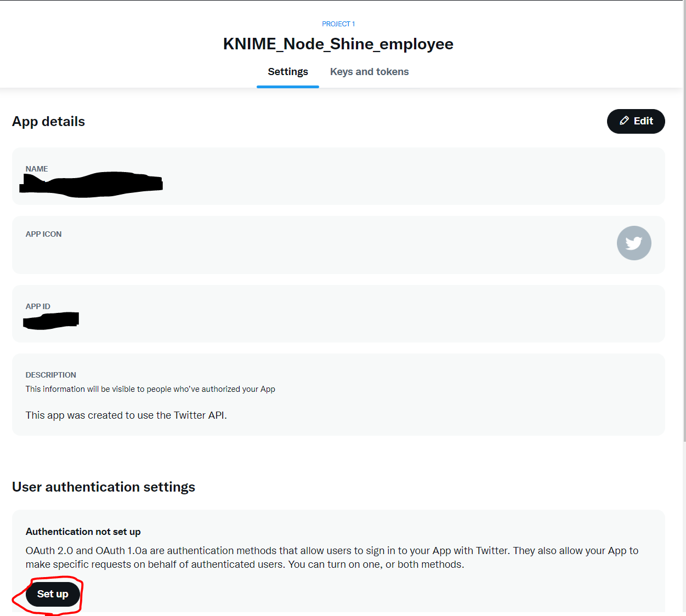
Task: Switch to Keys and tokens tab
Action: click(369, 72)
